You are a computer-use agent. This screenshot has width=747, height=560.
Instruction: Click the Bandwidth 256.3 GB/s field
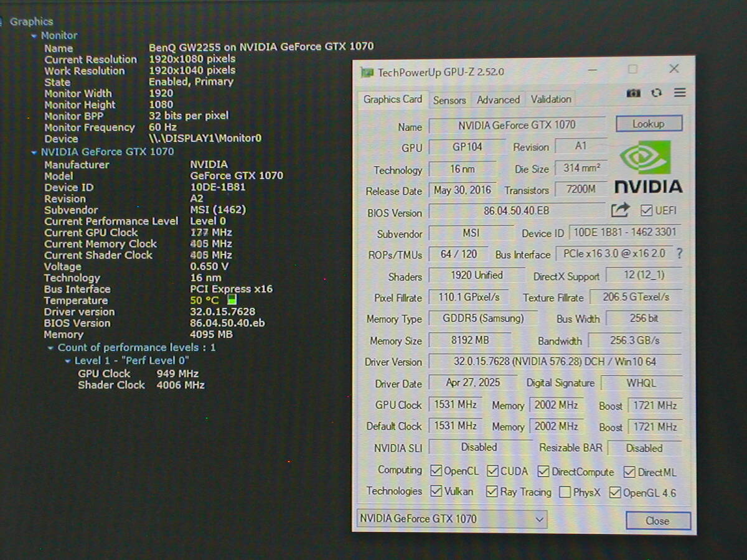pos(635,340)
